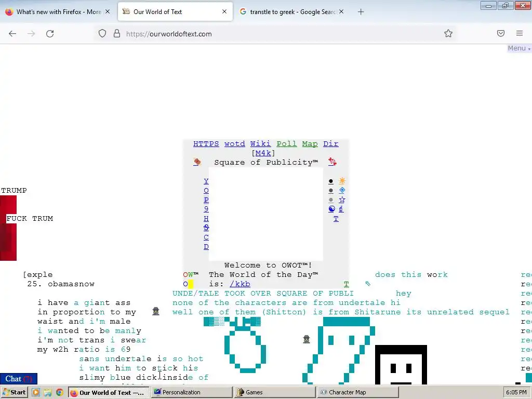Close the Our World of Text tab
This screenshot has width=532, height=399.
[x=224, y=11]
